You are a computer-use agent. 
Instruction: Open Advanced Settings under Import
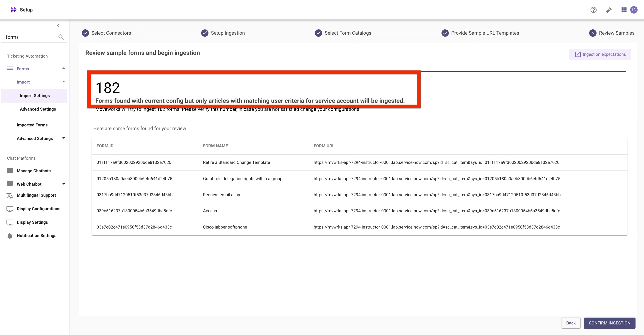(38, 109)
